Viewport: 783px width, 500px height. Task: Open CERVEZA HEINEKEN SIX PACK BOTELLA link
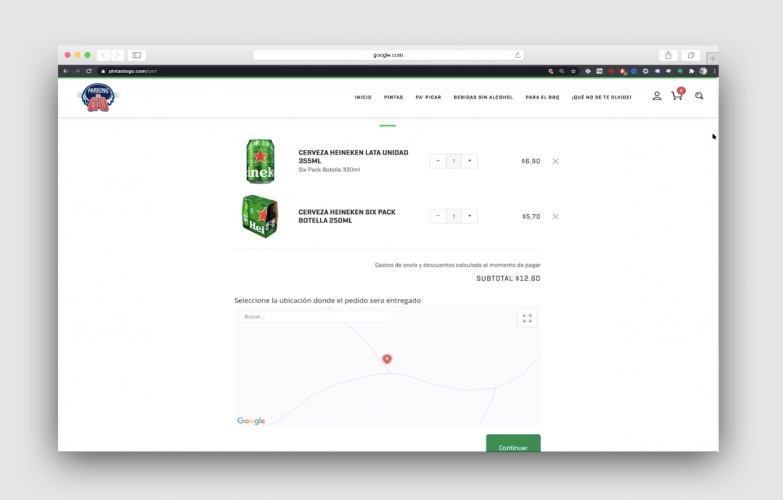[x=347, y=216]
